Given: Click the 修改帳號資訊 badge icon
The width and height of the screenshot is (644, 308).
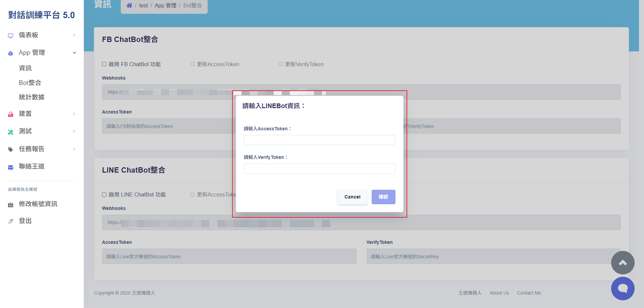Looking at the screenshot, I should pos(11,205).
